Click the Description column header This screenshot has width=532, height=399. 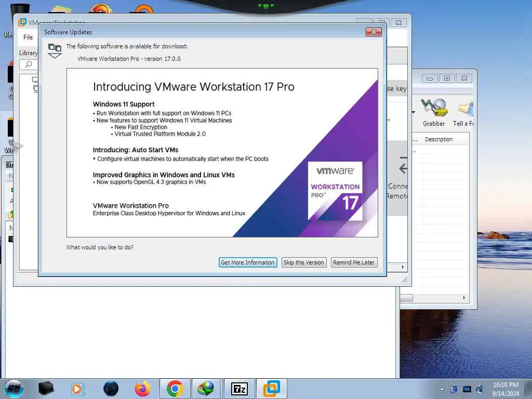438,139
